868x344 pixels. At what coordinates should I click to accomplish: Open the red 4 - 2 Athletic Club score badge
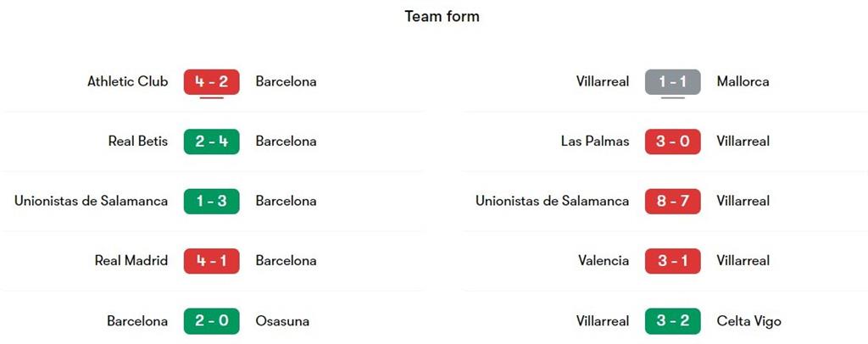point(211,82)
